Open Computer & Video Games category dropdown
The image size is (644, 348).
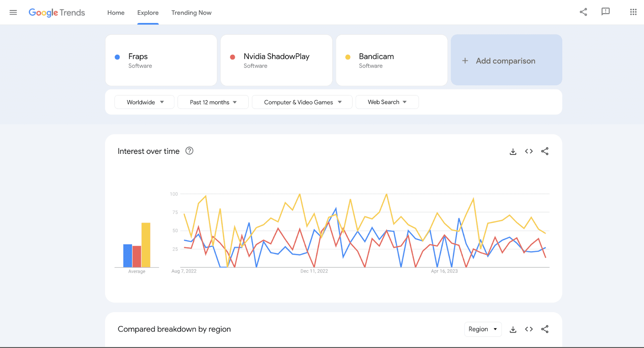302,102
